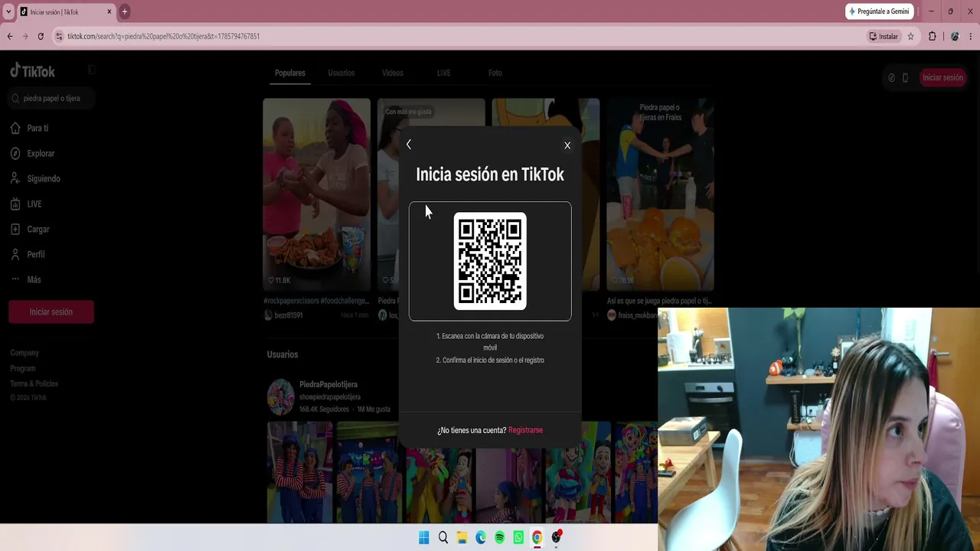
Task: Click the browser back arrow
Action: click(x=10, y=36)
